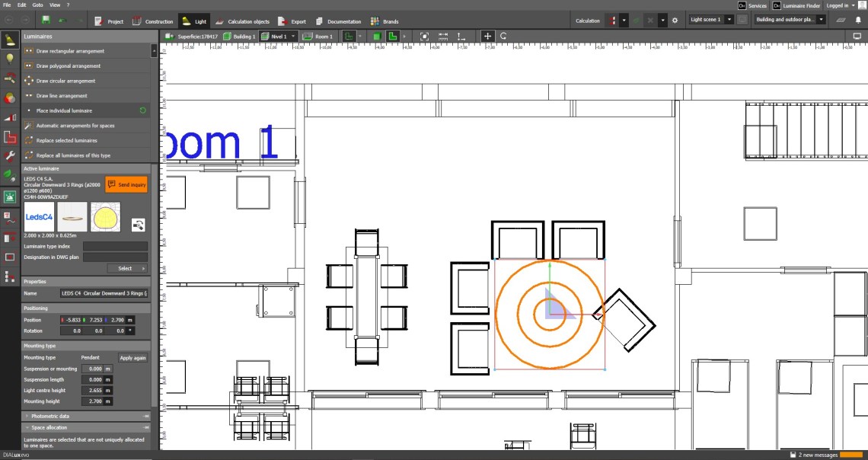Open the lamps tool with bulb icon
This screenshot has width=868, height=460.
[10, 59]
